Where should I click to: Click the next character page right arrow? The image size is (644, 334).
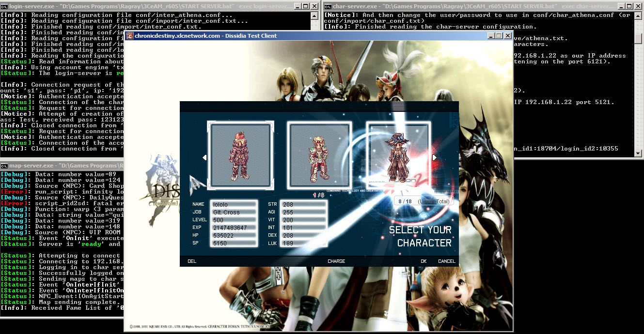coord(435,157)
